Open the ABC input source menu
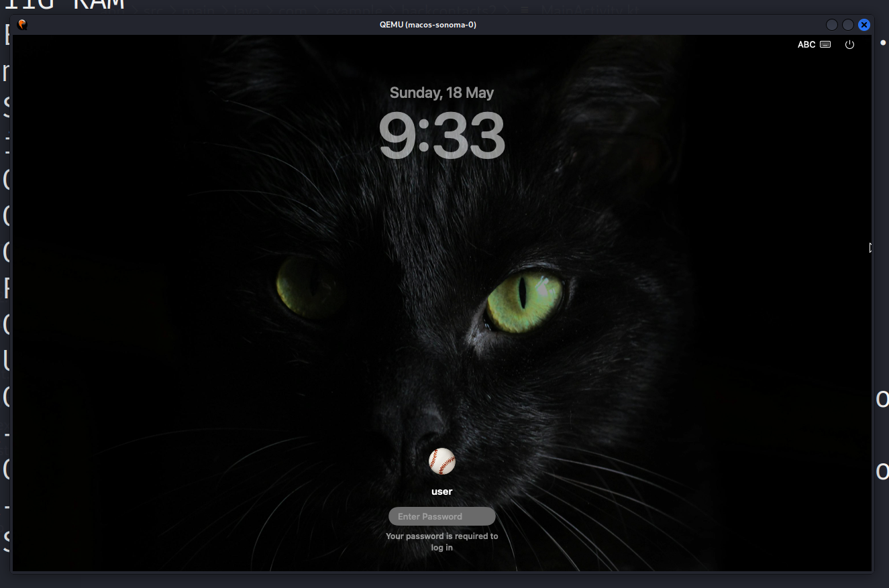The image size is (889, 588). pos(806,45)
